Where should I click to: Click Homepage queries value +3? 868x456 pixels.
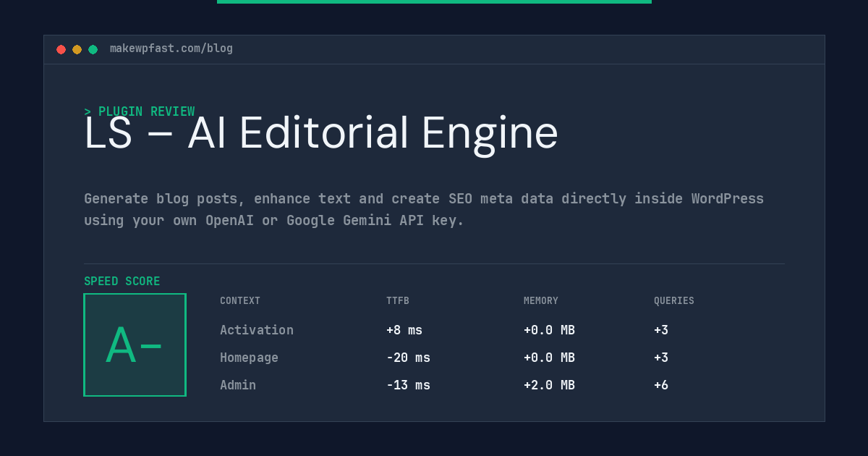661,358
